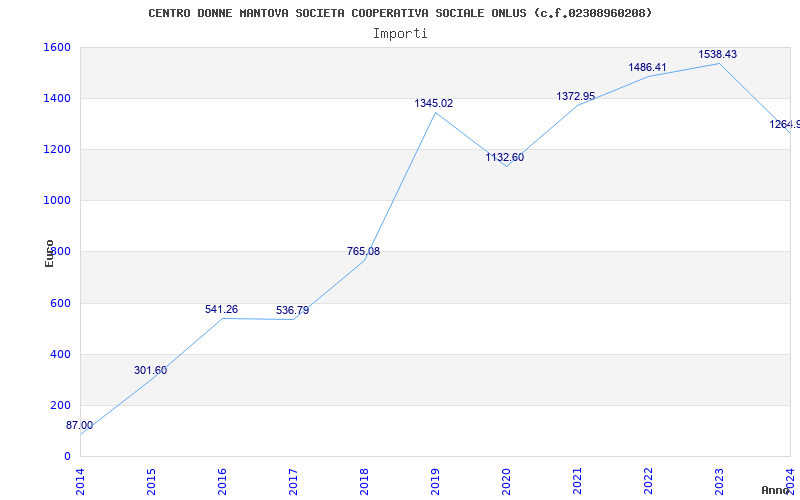Click the x-axis label 2017
This screenshot has width=800, height=500.
(x=293, y=482)
